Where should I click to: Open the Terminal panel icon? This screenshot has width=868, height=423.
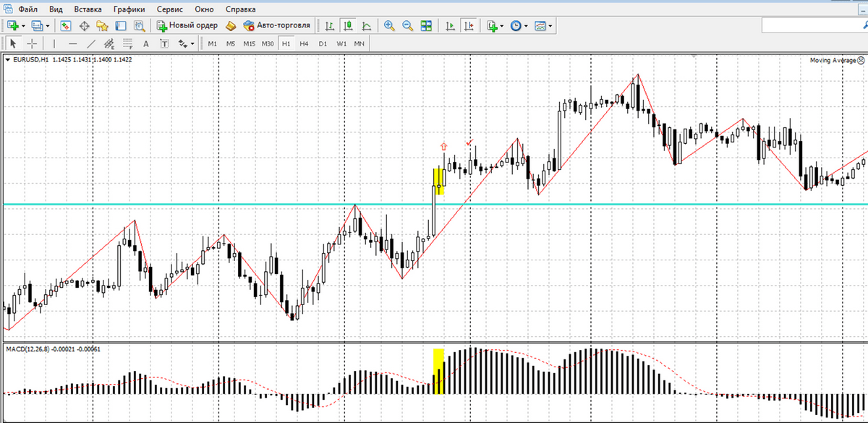coord(120,25)
